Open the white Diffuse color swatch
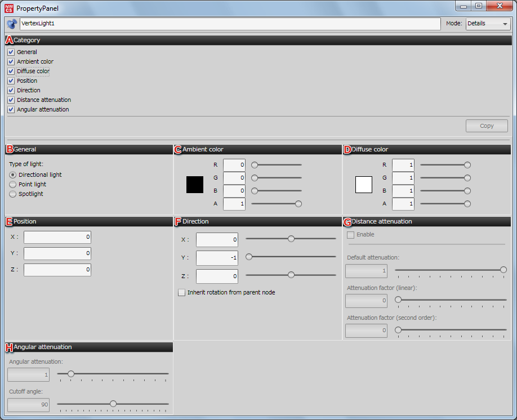This screenshot has height=420, width=517. pyautogui.click(x=364, y=185)
